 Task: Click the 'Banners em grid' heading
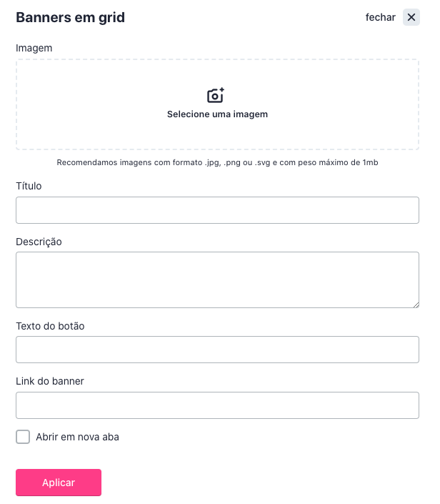[70, 17]
